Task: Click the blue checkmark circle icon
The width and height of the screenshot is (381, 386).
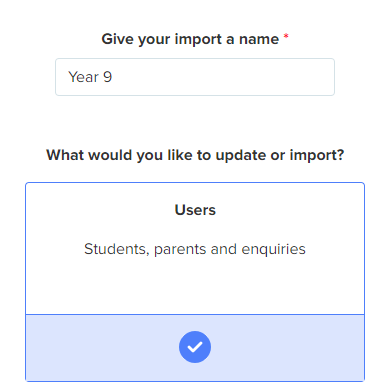Action: pyautogui.click(x=195, y=347)
